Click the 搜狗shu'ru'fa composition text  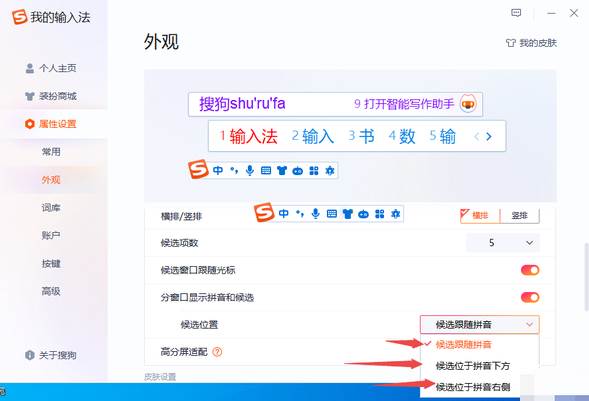click(x=242, y=104)
